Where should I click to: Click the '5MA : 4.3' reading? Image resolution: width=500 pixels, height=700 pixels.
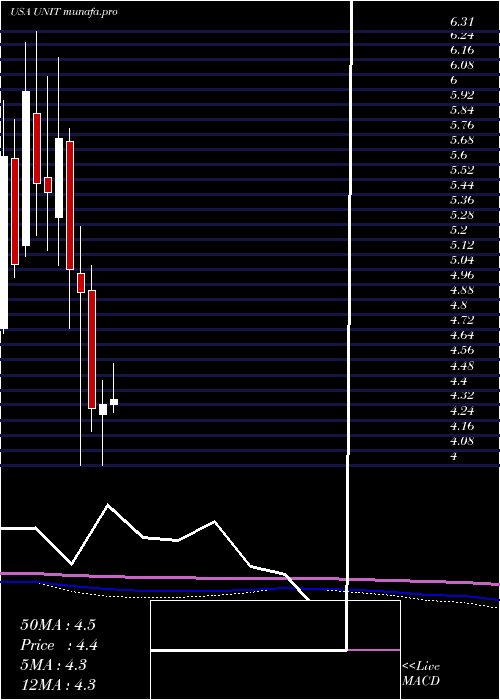click(53, 665)
